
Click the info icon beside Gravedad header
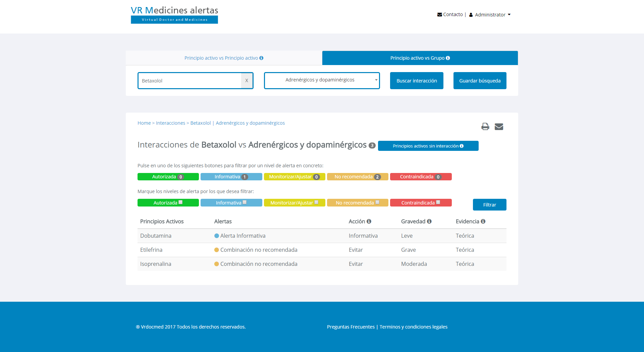(x=429, y=221)
